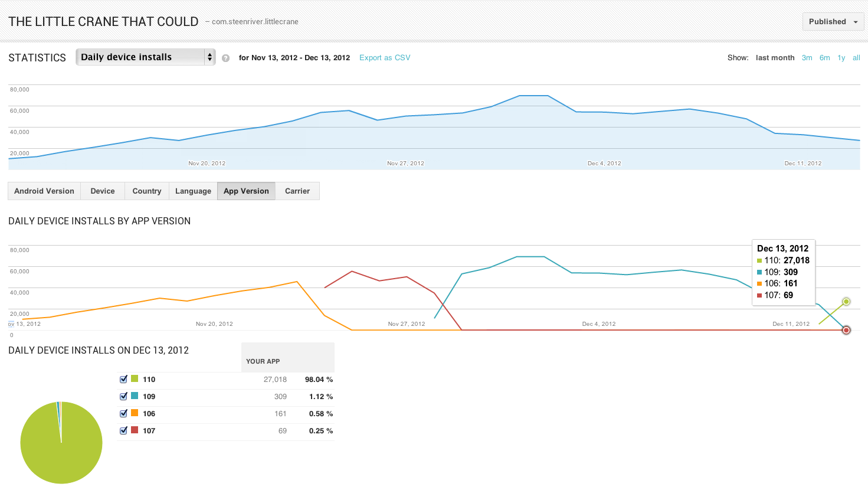Toggle the version 109 checkbox
This screenshot has height=490, width=868.
[x=123, y=397]
